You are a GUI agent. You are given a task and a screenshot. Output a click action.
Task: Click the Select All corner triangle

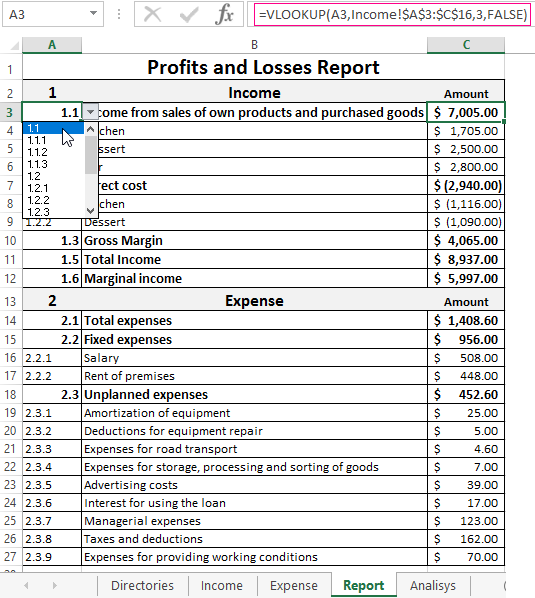click(x=14, y=46)
